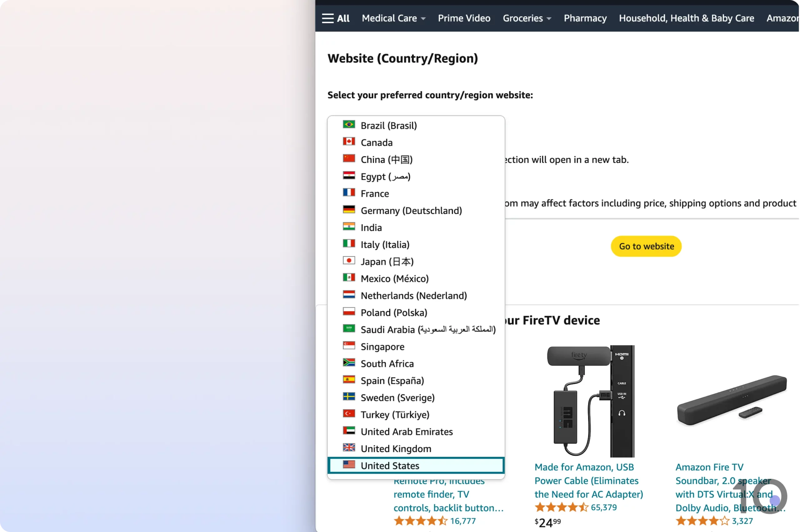Click the Canada flag icon

coord(349,141)
